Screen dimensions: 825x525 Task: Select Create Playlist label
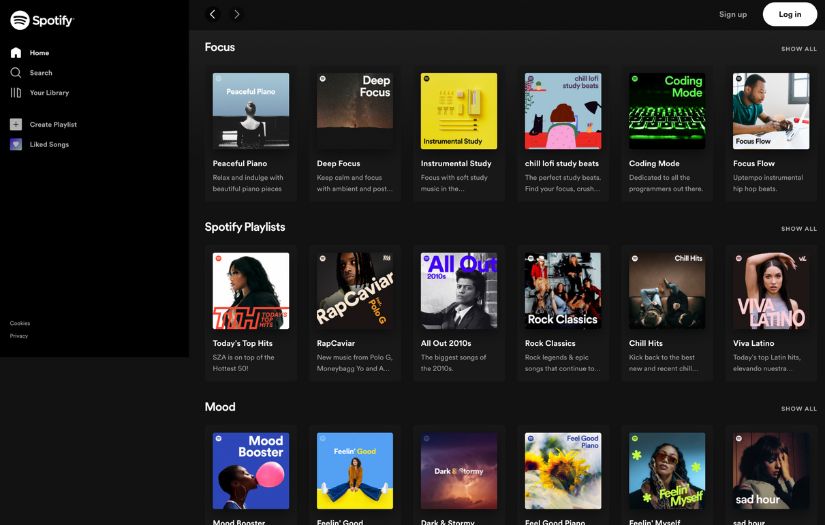click(x=53, y=125)
